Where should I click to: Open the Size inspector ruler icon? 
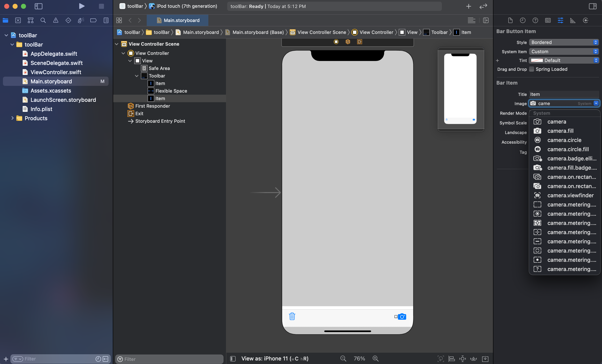572,21
